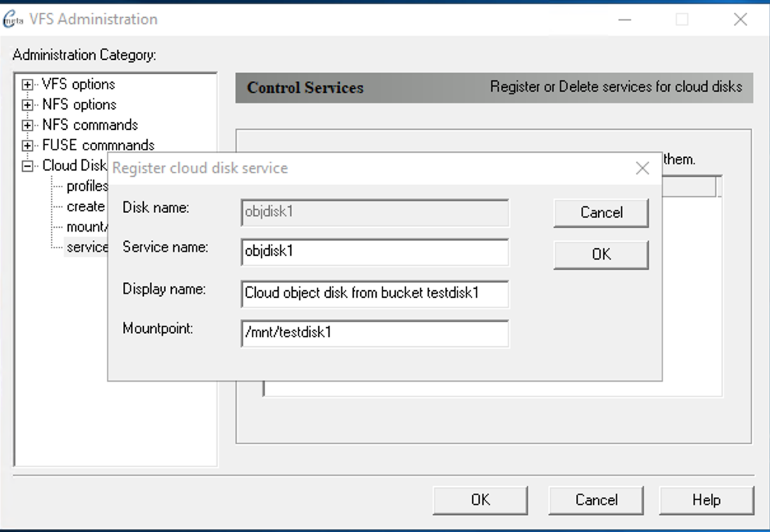The width and height of the screenshot is (770, 532).
Task: Click the Service name input field
Action: [375, 252]
